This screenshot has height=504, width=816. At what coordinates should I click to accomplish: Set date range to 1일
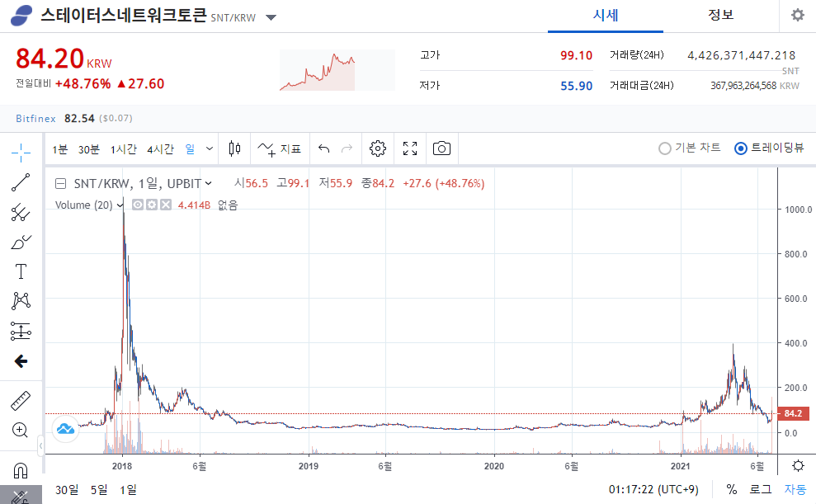tap(128, 490)
